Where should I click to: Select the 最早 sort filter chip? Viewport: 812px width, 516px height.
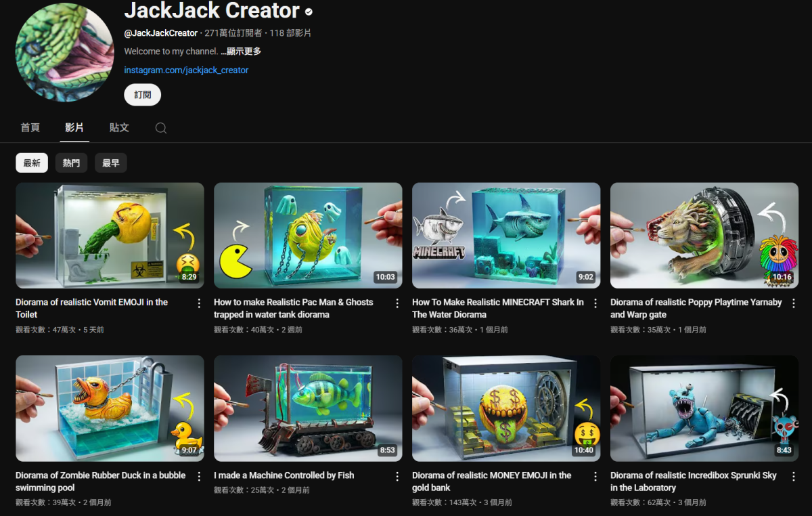pyautogui.click(x=110, y=163)
